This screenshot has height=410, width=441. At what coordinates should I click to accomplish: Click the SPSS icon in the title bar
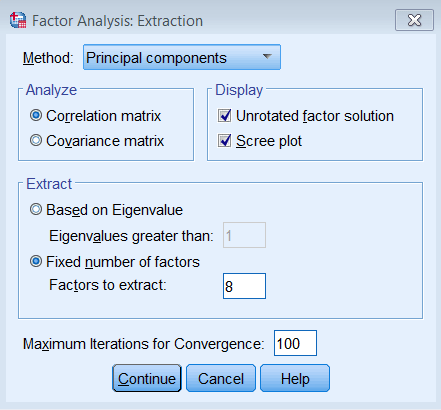coord(18,20)
